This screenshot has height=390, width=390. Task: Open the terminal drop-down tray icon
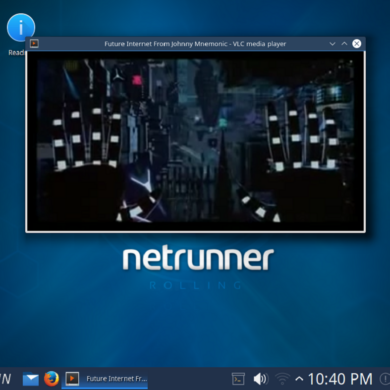pyautogui.click(x=238, y=379)
